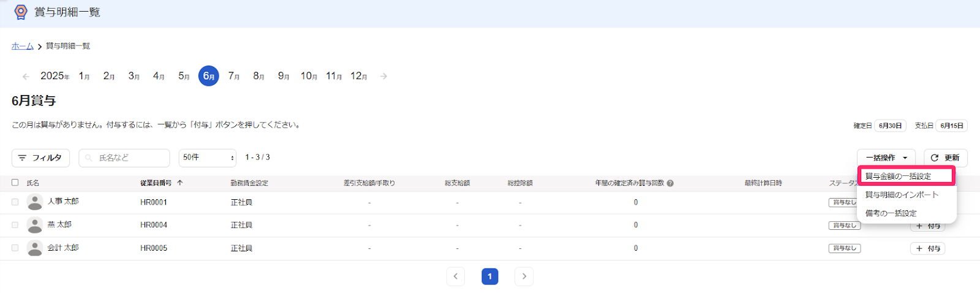Go to next year arrow
This screenshot has height=293, width=980.
pos(383,77)
